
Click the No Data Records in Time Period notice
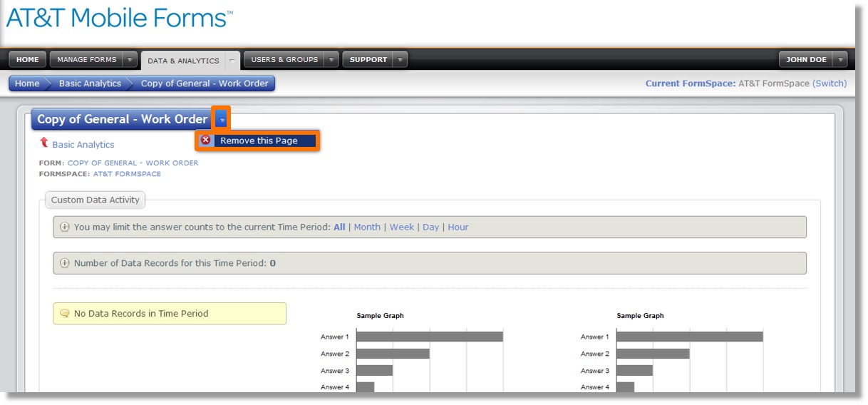coord(170,314)
